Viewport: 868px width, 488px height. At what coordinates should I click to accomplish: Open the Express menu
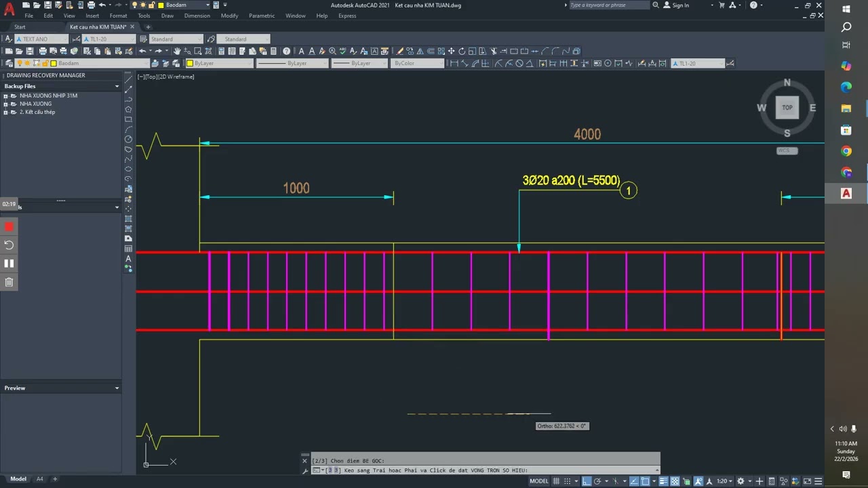tap(347, 16)
